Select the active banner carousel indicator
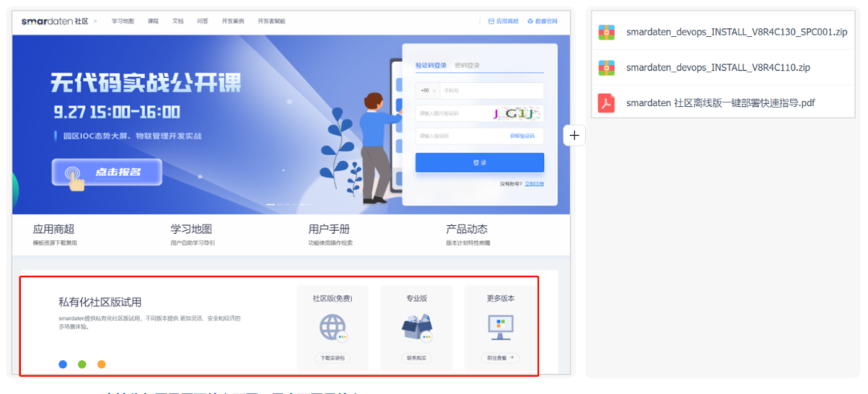 point(271,204)
